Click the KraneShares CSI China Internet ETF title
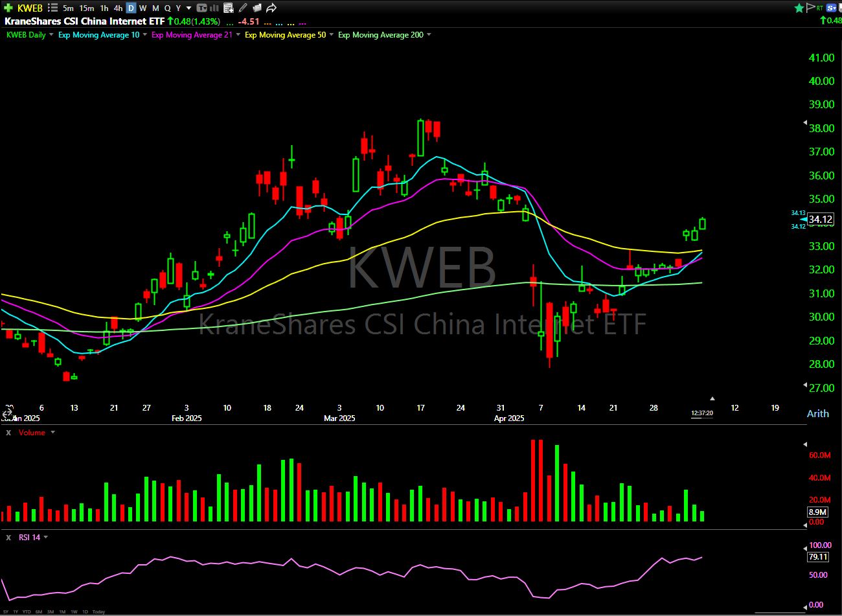Viewport: 842px width, 616px height. coord(84,21)
